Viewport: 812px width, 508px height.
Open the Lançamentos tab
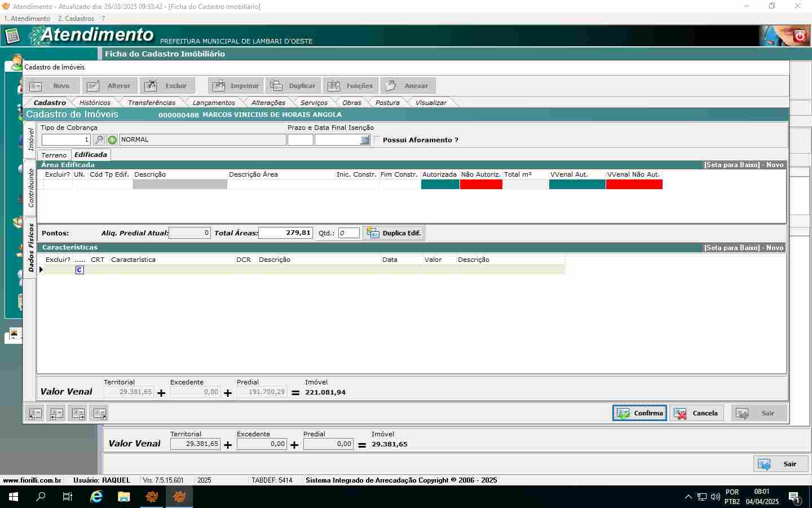pyautogui.click(x=213, y=103)
